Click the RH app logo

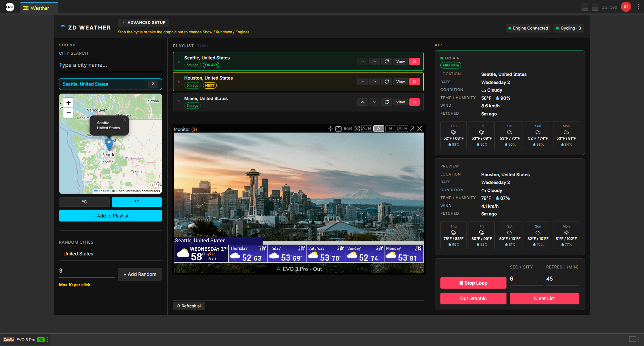[10, 7]
